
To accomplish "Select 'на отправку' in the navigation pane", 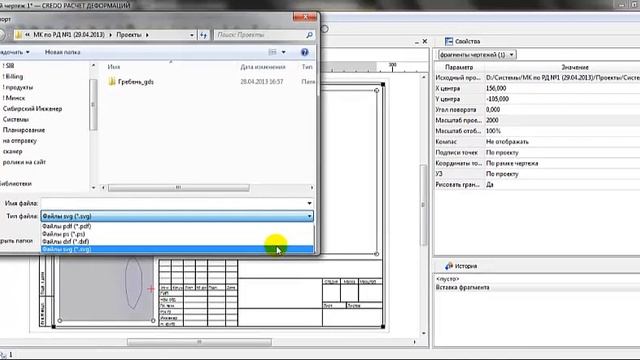I will pyautogui.click(x=20, y=141).
